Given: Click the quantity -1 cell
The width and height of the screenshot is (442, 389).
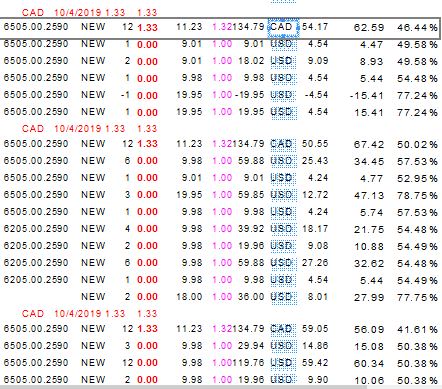Looking at the screenshot, I should (125, 95).
